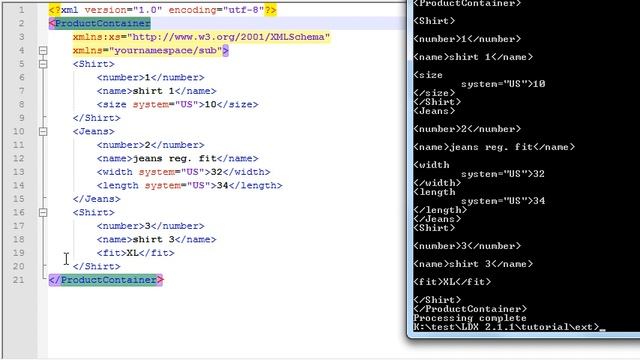Click <name>shirt 1</name> in console output

(473, 57)
